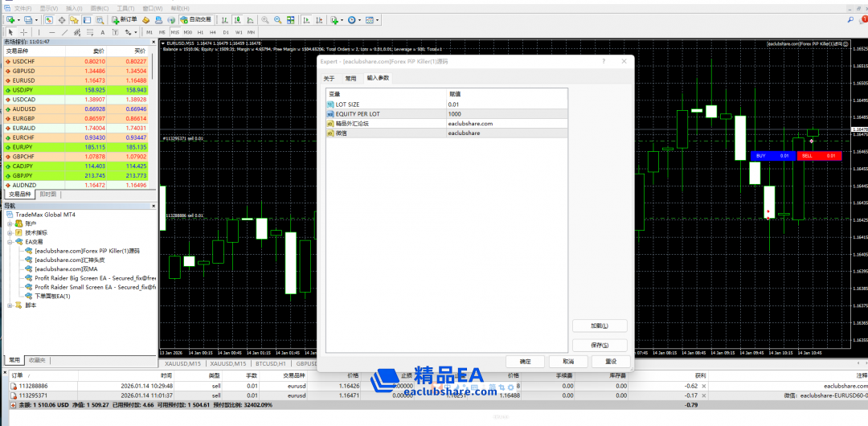The image size is (868, 426).
Task: Select the crosshair cursor tool
Action: tap(23, 32)
